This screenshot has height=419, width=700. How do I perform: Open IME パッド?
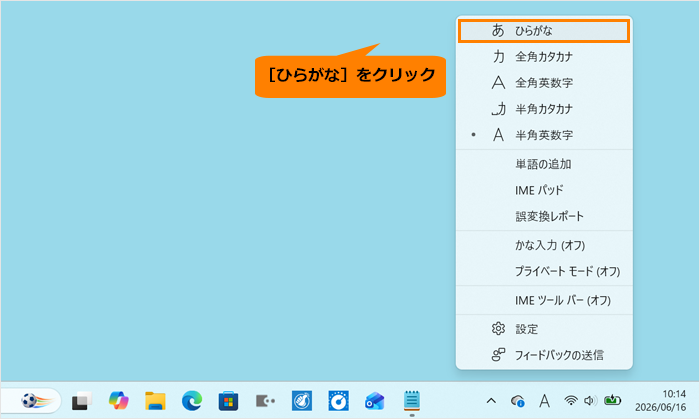[544, 190]
